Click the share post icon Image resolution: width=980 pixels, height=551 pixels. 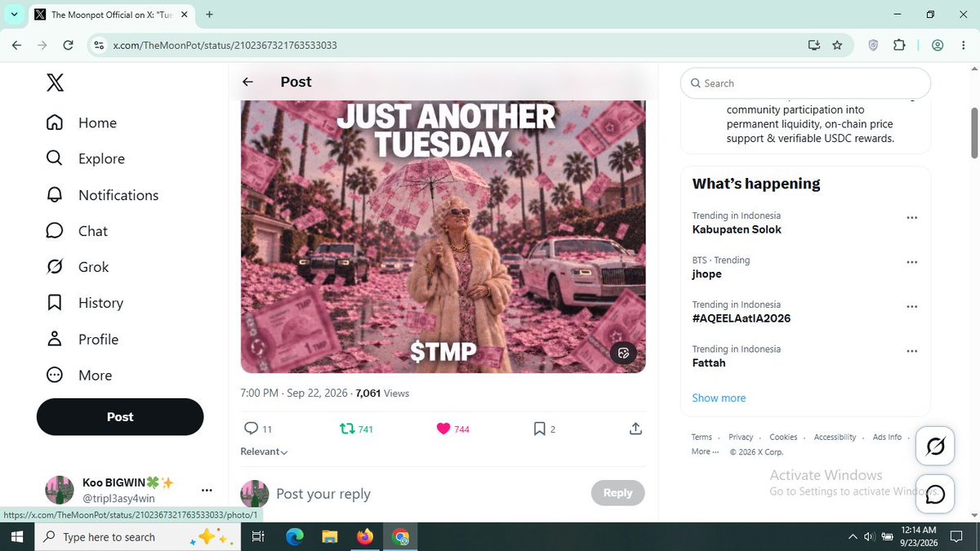(x=636, y=429)
